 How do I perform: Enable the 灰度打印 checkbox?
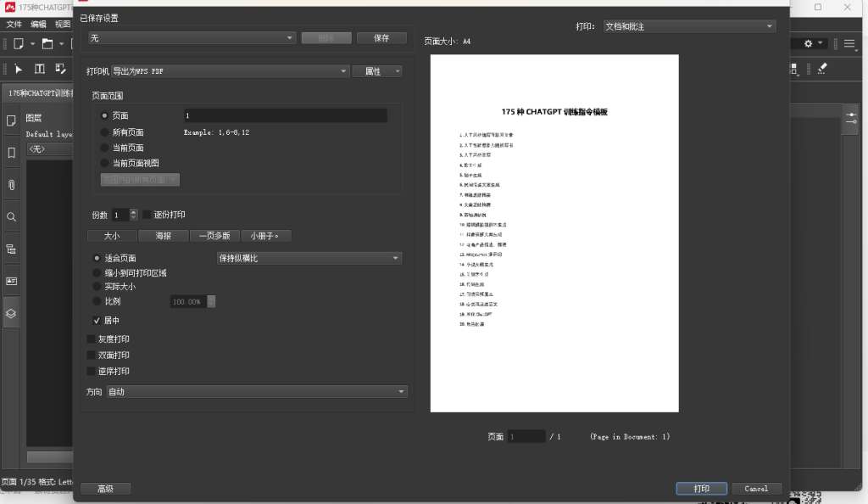pos(92,339)
